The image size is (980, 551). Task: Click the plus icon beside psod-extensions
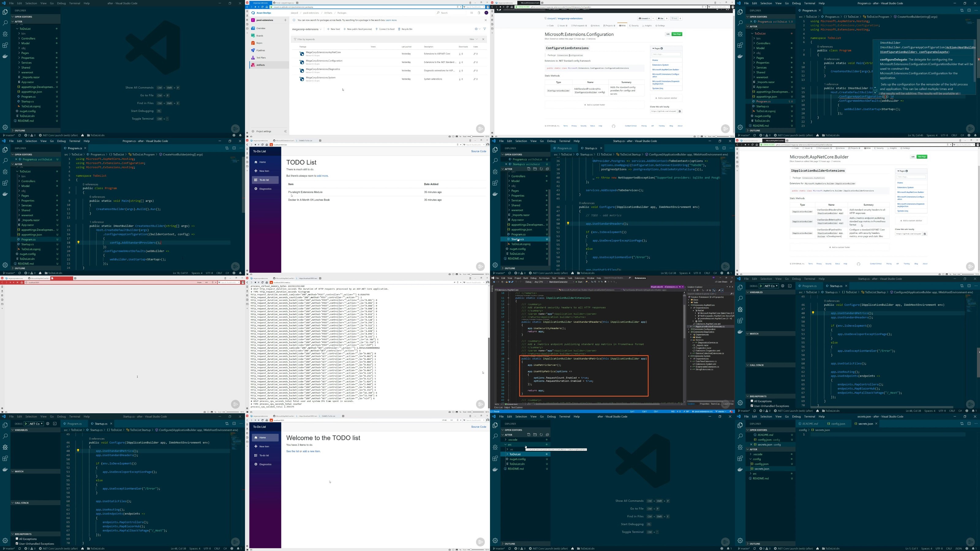point(285,20)
